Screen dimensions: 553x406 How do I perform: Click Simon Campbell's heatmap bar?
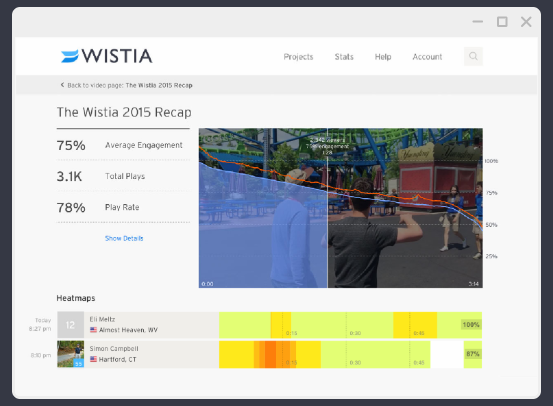351,354
